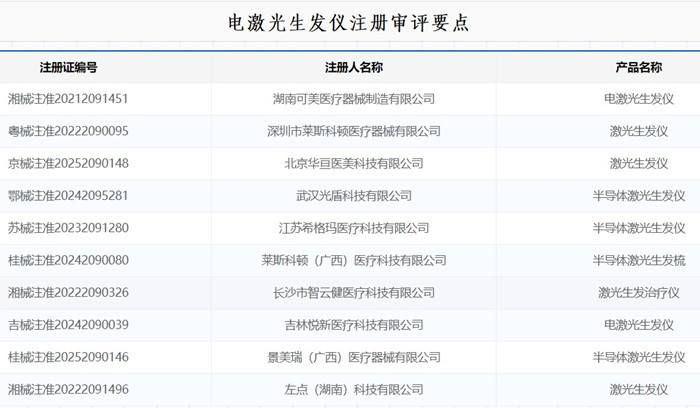Open the 北京华亘医美科技有限公司 entry

pos(354,163)
